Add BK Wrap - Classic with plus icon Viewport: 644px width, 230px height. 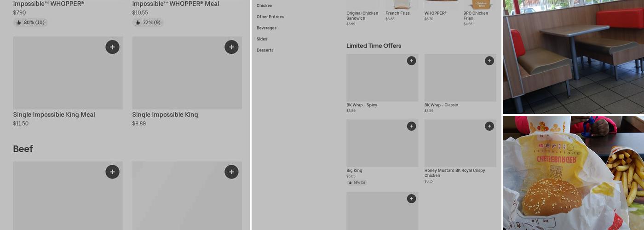(489, 61)
